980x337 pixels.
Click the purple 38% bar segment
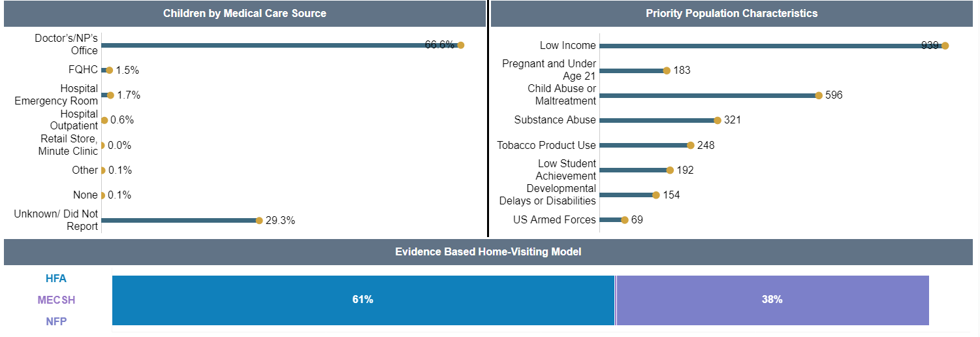(x=772, y=300)
